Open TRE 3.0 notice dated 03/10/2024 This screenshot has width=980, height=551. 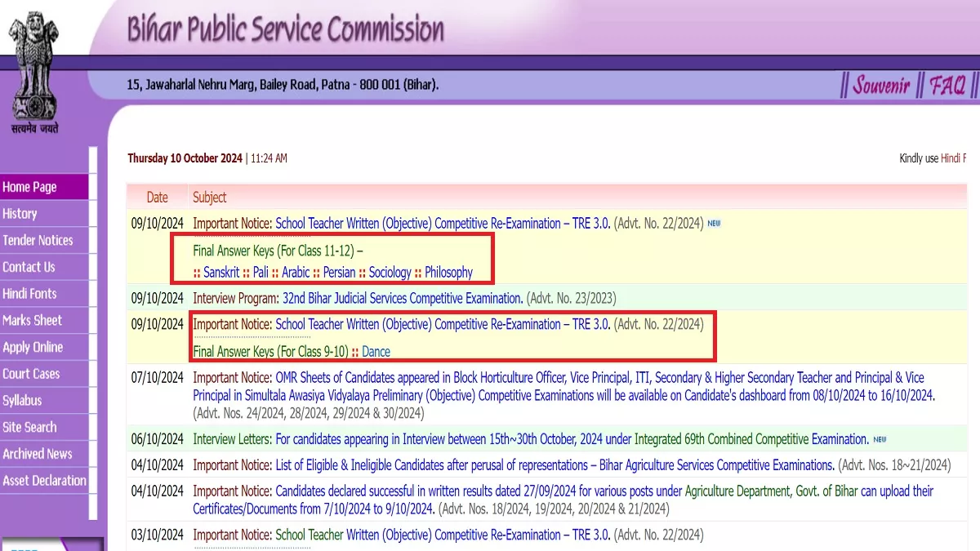pyautogui.click(x=443, y=535)
